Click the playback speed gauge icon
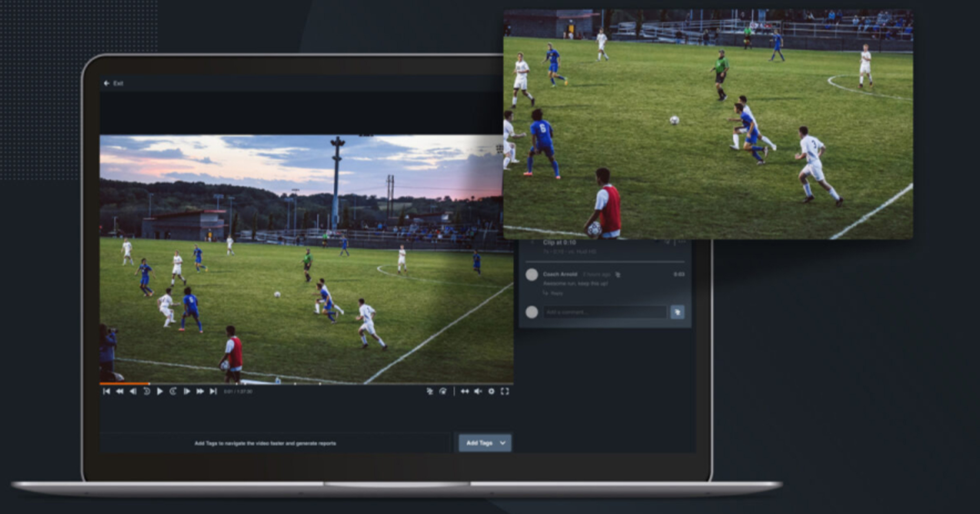This screenshot has width=980, height=514. pyautogui.click(x=443, y=392)
